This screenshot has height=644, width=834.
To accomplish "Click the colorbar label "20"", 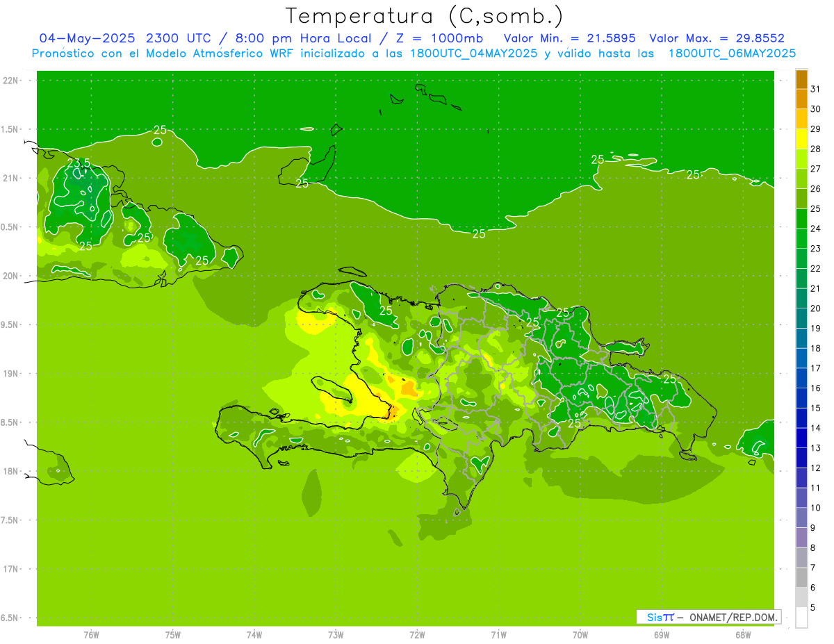I will click(815, 308).
